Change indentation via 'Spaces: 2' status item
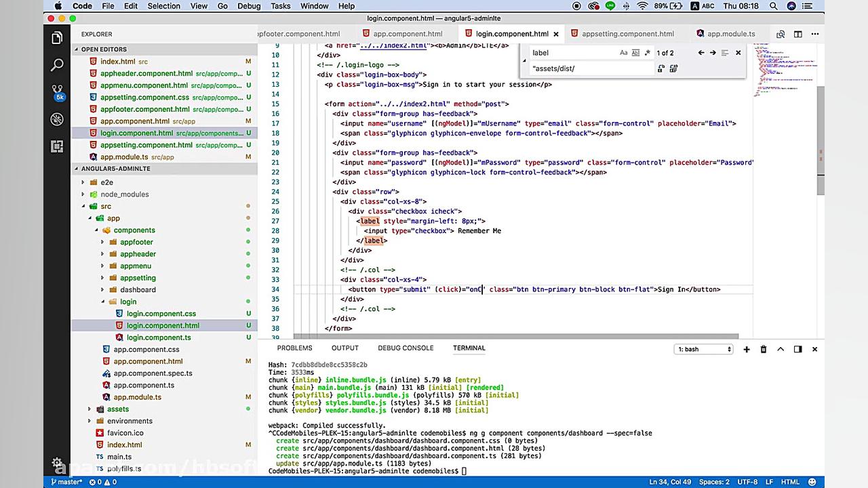The width and height of the screenshot is (868, 488). (x=714, y=482)
